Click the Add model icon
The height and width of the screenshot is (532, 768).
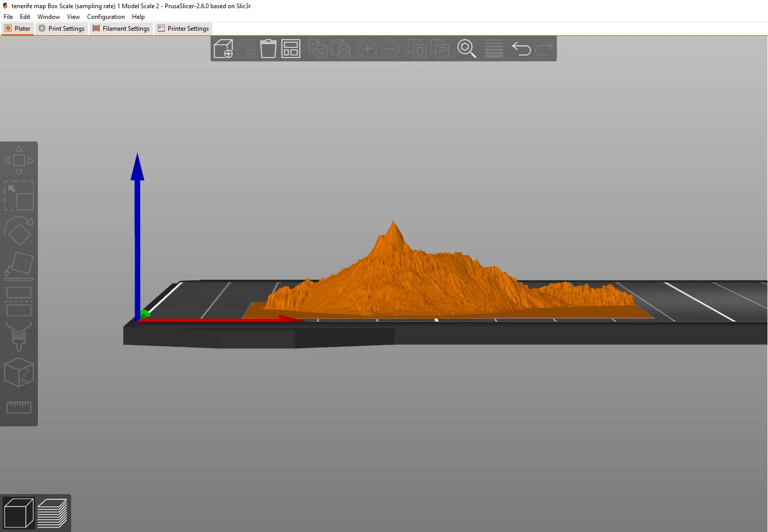point(223,49)
